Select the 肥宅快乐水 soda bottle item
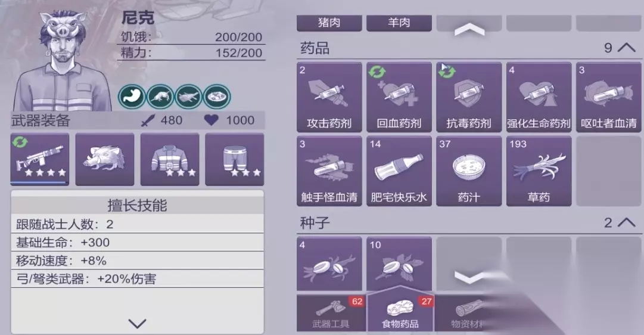This screenshot has height=335, width=644. [x=399, y=171]
